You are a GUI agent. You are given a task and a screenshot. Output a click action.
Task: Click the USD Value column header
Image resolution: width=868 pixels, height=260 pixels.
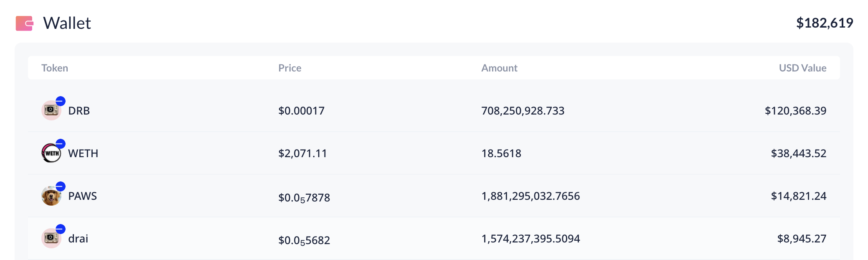[x=802, y=68]
